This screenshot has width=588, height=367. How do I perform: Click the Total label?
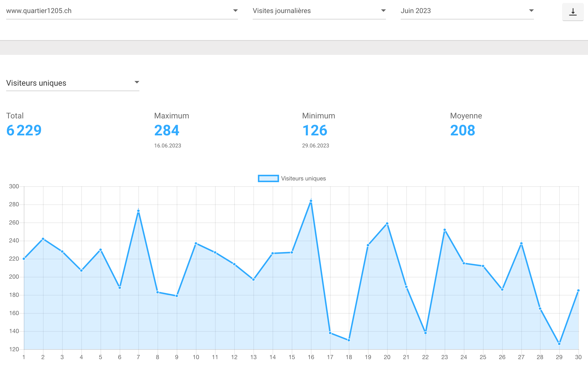(x=15, y=116)
